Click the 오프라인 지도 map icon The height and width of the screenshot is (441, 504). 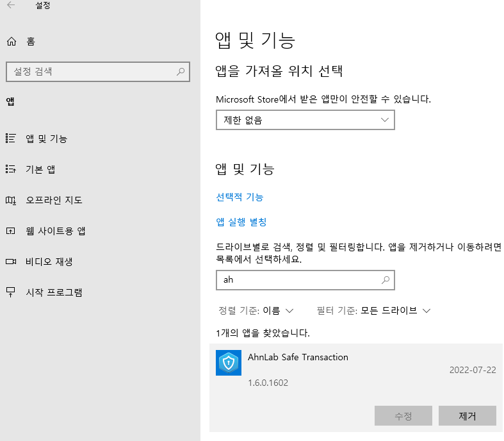click(11, 200)
